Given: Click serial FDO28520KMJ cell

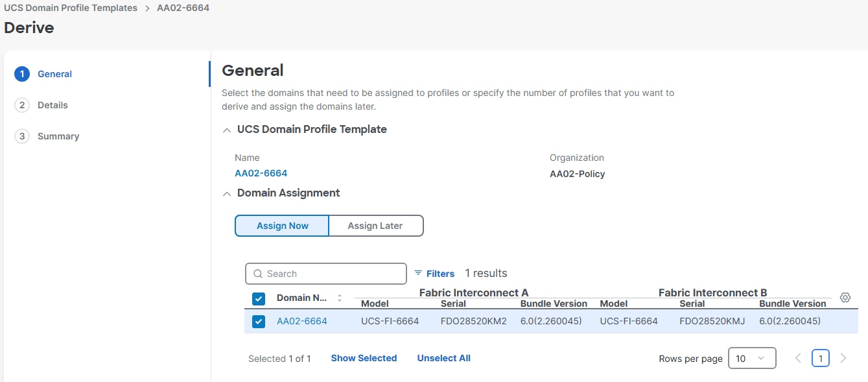Looking at the screenshot, I should click(x=712, y=321).
